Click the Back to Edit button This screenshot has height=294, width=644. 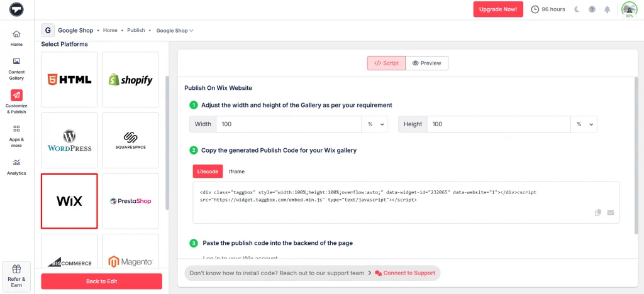(x=101, y=281)
